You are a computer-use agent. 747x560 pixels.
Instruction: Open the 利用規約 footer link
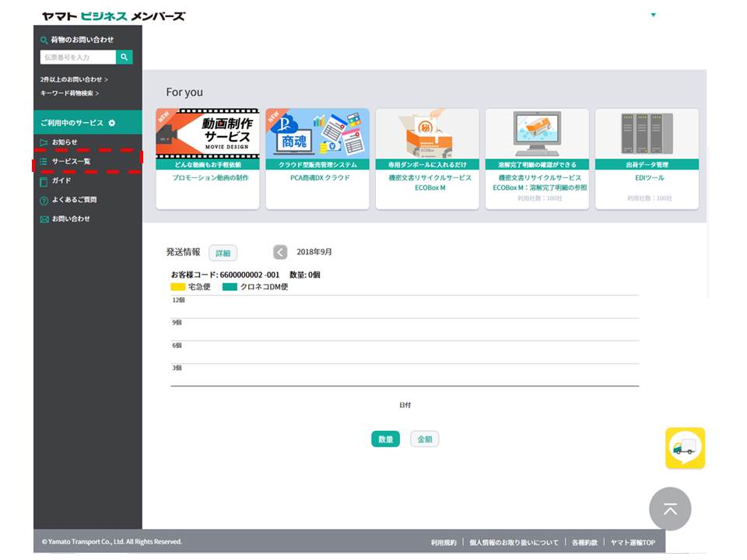tap(444, 542)
